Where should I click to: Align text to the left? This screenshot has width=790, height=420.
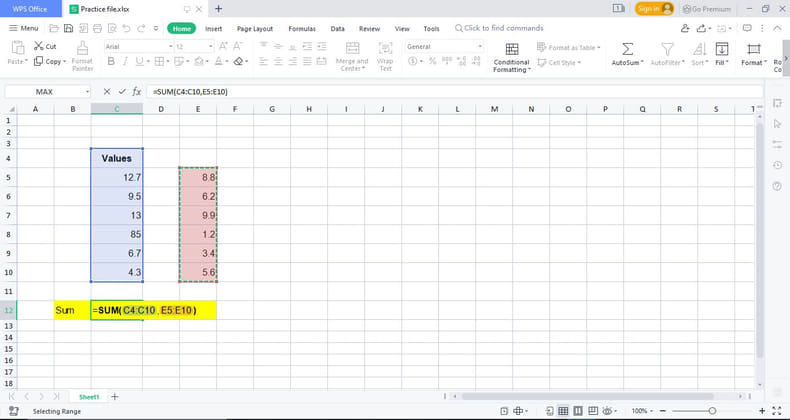(x=264, y=61)
